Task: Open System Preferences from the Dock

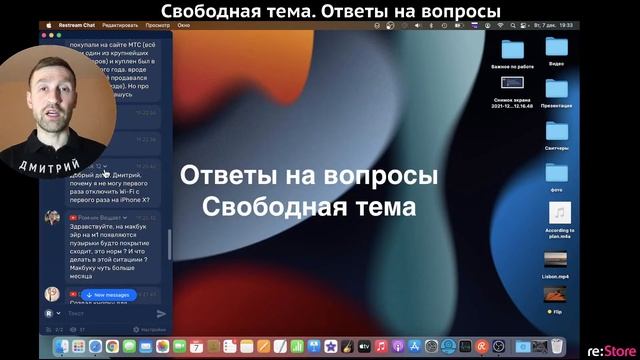Action: click(431, 347)
